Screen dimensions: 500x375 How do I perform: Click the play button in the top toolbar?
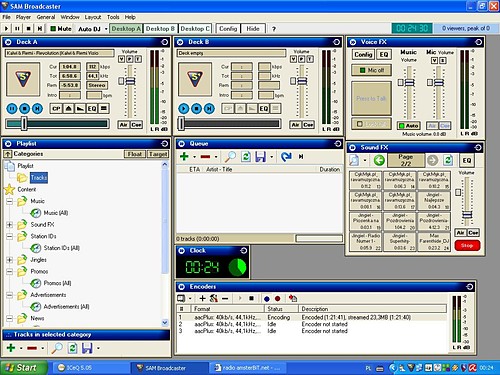(6, 29)
